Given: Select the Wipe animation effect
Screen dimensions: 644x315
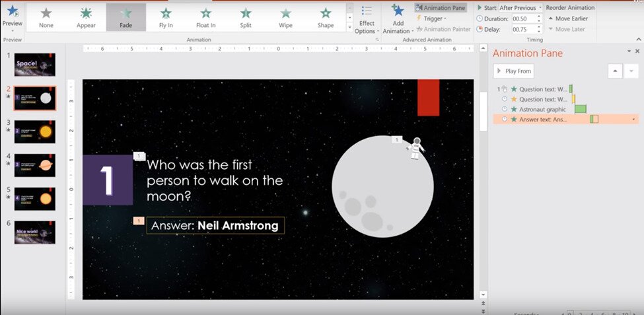Looking at the screenshot, I should click(x=285, y=17).
